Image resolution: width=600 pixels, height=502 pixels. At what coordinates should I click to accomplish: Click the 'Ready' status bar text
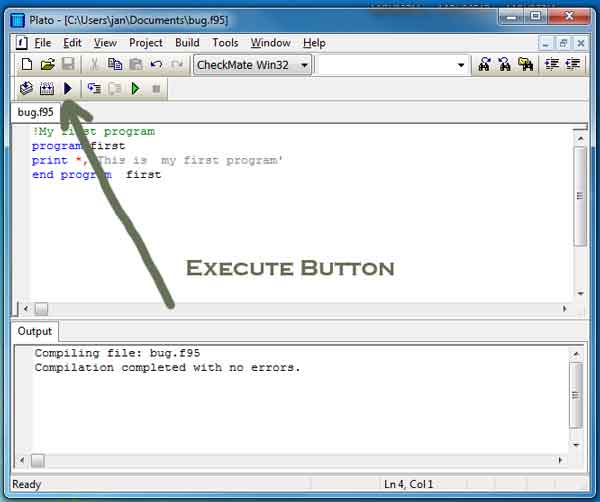[26, 484]
